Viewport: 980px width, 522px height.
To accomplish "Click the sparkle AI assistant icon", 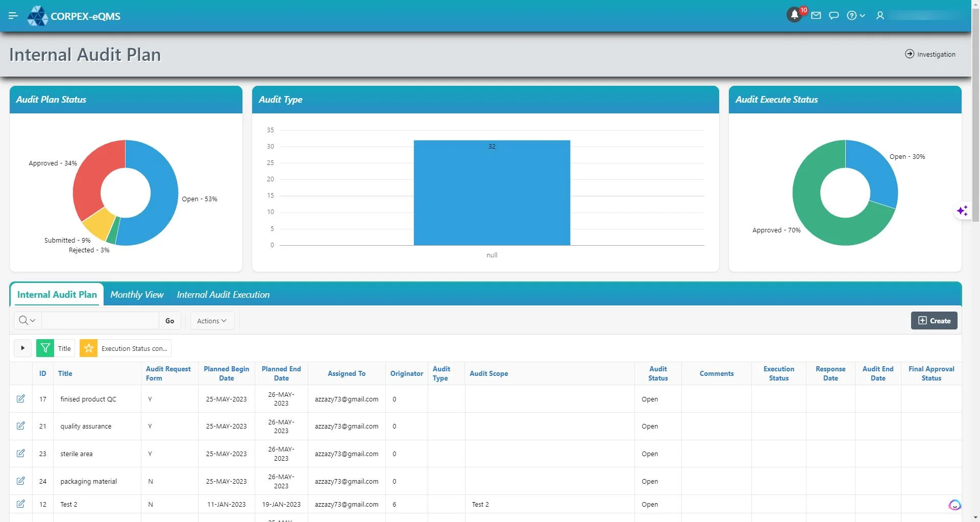I will pos(962,211).
